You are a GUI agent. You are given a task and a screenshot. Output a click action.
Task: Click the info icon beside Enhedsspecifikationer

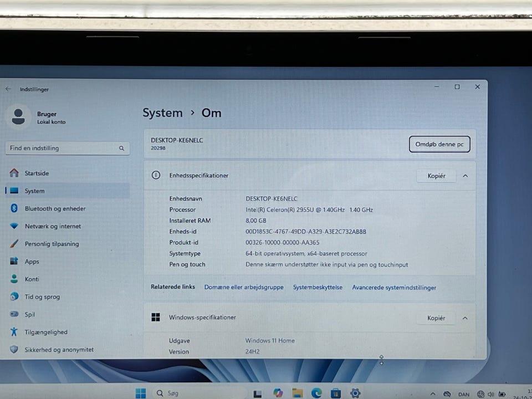(x=156, y=175)
